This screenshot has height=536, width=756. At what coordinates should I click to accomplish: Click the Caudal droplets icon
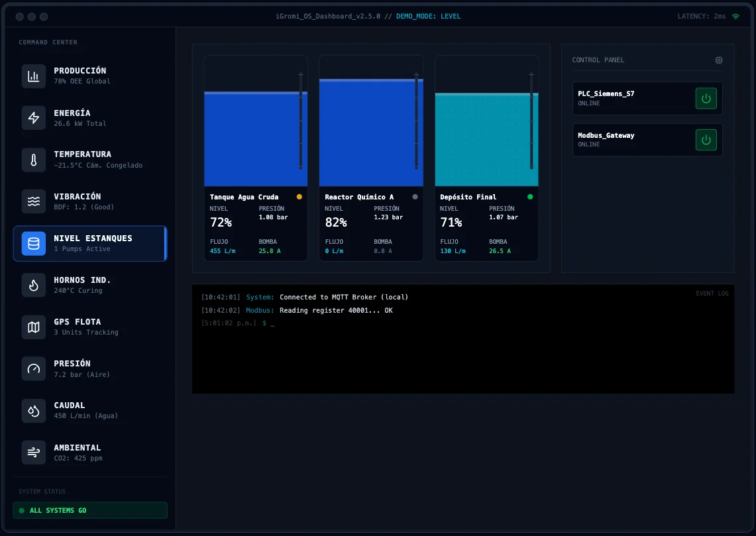tap(34, 411)
